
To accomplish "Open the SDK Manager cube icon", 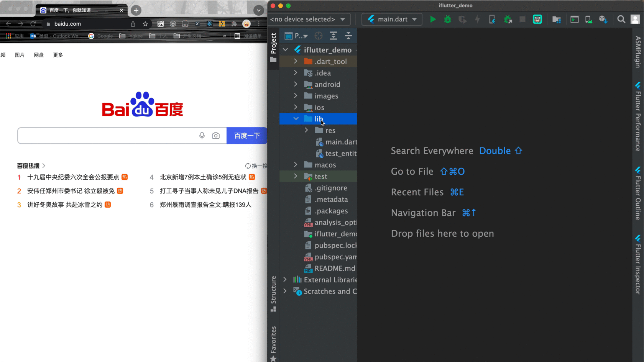I will (603, 19).
